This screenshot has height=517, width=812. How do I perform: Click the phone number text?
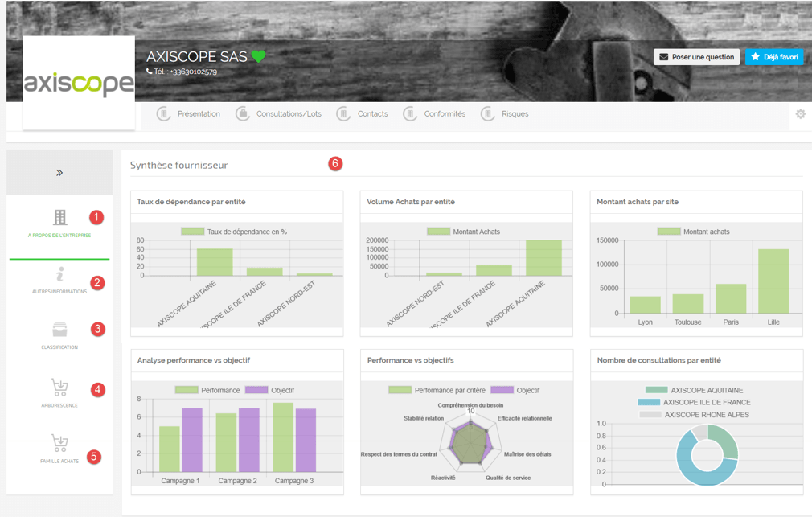coord(194,72)
